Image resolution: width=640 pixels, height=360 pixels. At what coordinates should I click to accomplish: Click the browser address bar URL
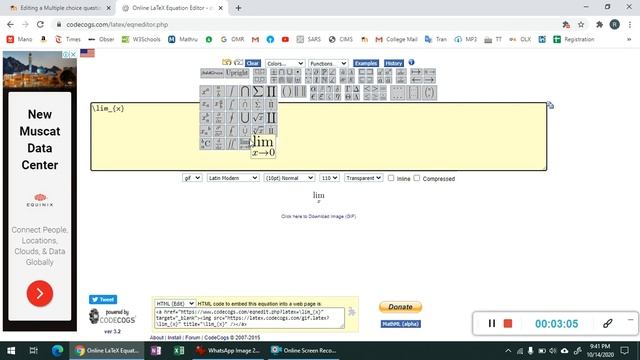click(117, 24)
